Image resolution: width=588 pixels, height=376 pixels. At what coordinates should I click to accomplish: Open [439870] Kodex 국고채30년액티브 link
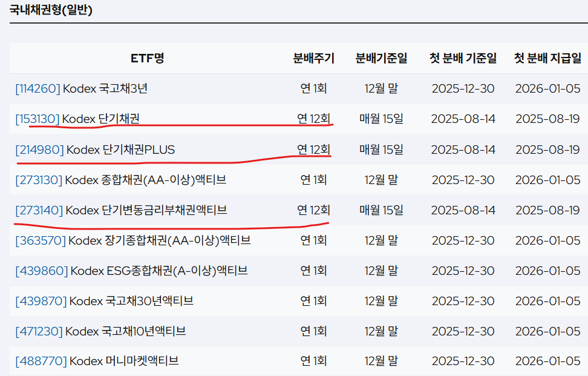coord(104,301)
